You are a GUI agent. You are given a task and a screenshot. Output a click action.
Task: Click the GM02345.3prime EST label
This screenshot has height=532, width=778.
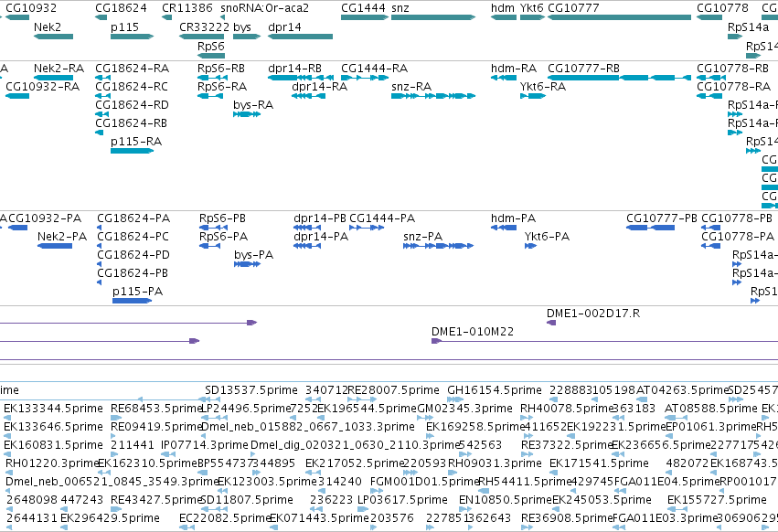(x=464, y=409)
